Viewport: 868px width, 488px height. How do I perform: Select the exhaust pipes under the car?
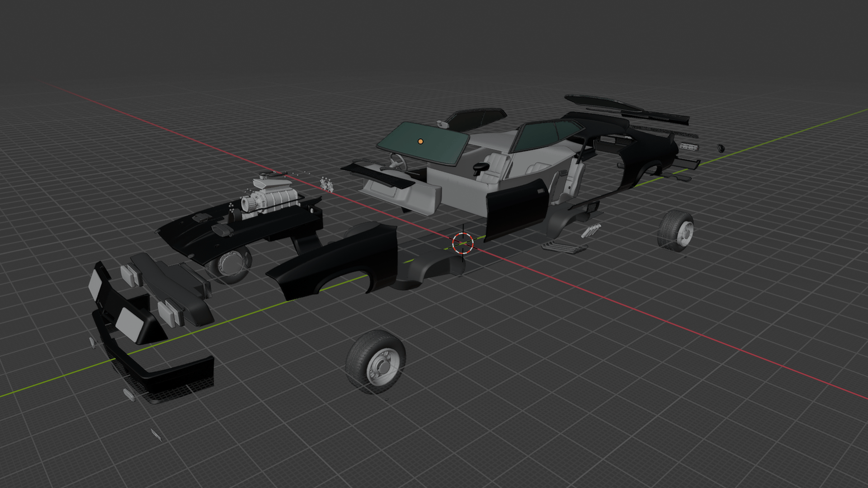[x=565, y=247]
